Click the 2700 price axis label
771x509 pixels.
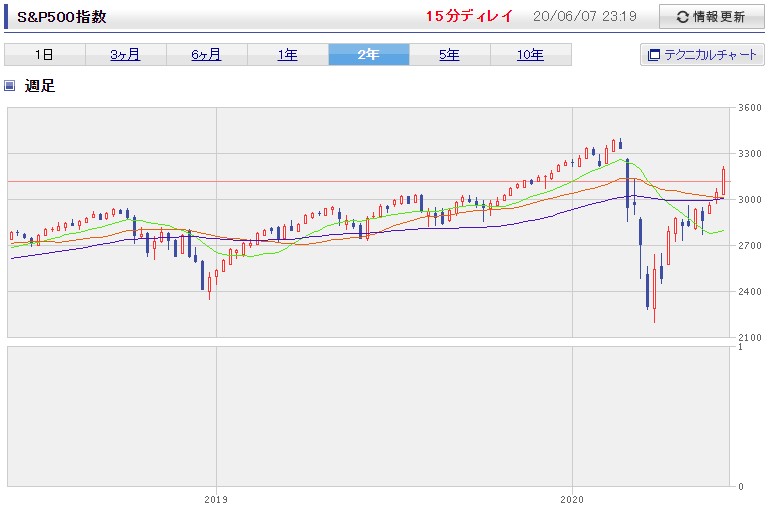pos(750,246)
